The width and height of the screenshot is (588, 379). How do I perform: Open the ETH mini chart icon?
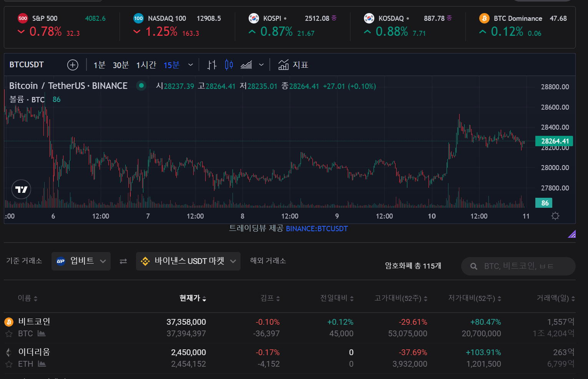coord(42,364)
